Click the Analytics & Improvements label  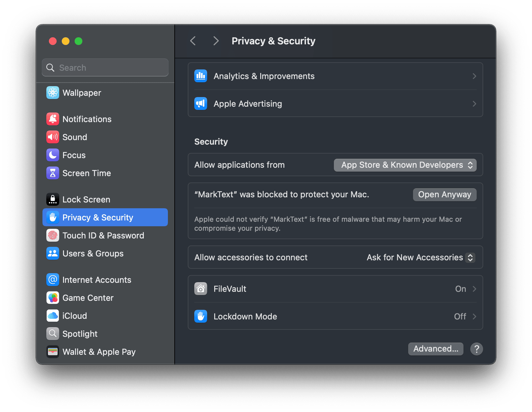tap(264, 76)
